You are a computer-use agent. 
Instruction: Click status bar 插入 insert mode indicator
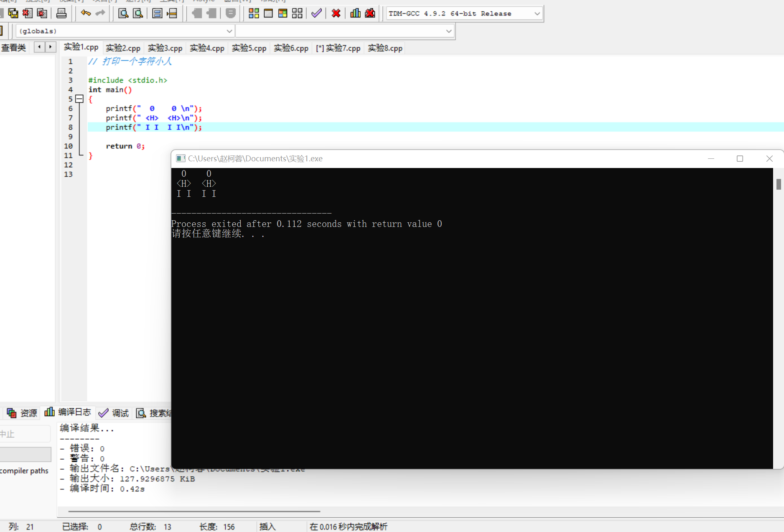pos(267,527)
